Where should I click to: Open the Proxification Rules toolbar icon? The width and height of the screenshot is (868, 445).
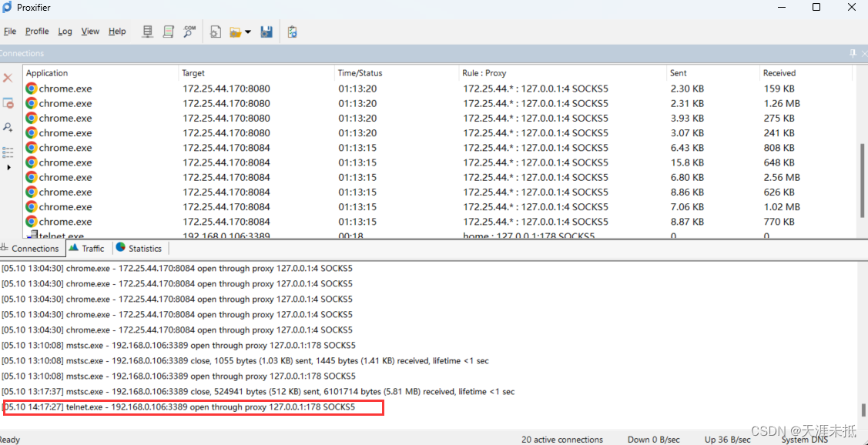pyautogui.click(x=168, y=32)
